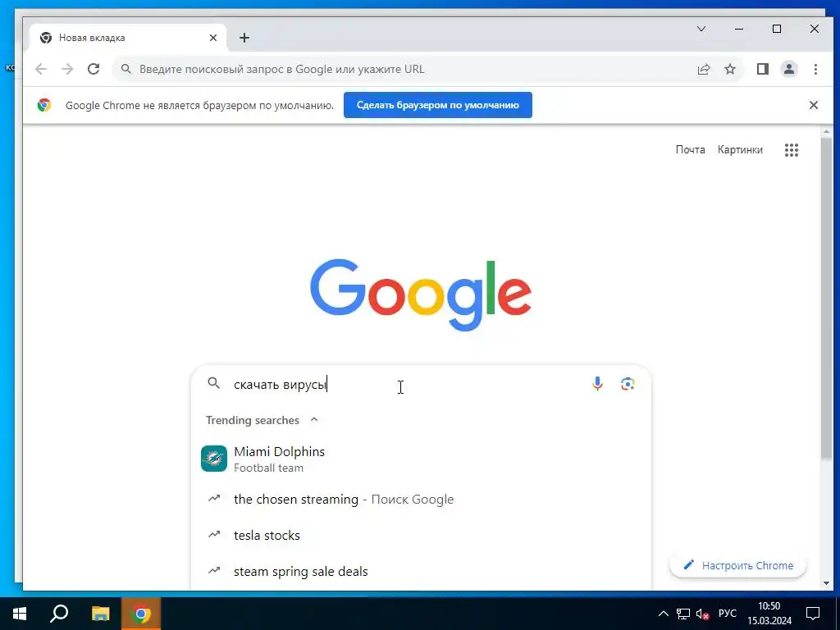Image resolution: width=840 pixels, height=630 pixels.
Task: Open the Google apps grid
Action: (792, 150)
